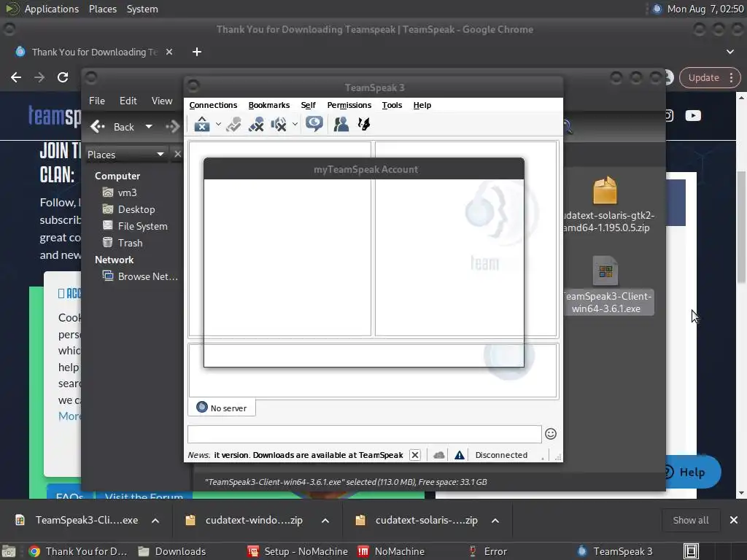This screenshot has width=747, height=560.
Task: Switch to Downloads window in taskbar
Action: point(172,551)
